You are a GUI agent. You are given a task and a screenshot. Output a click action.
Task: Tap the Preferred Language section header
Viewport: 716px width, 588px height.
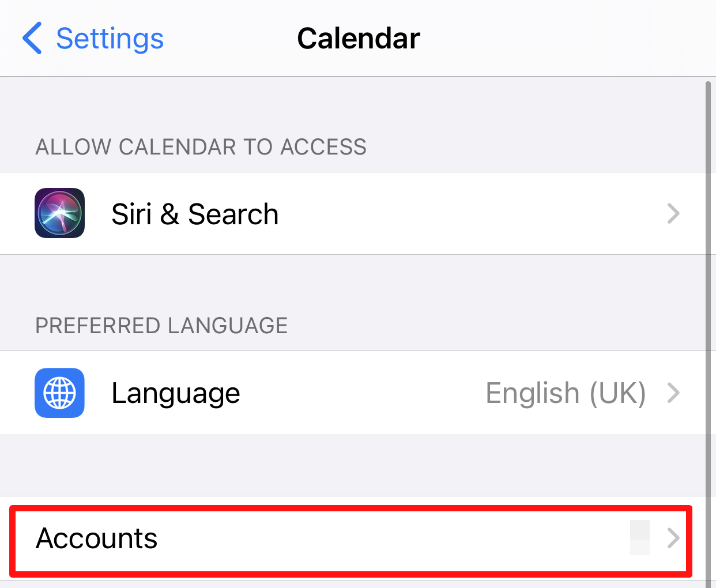pos(161,326)
